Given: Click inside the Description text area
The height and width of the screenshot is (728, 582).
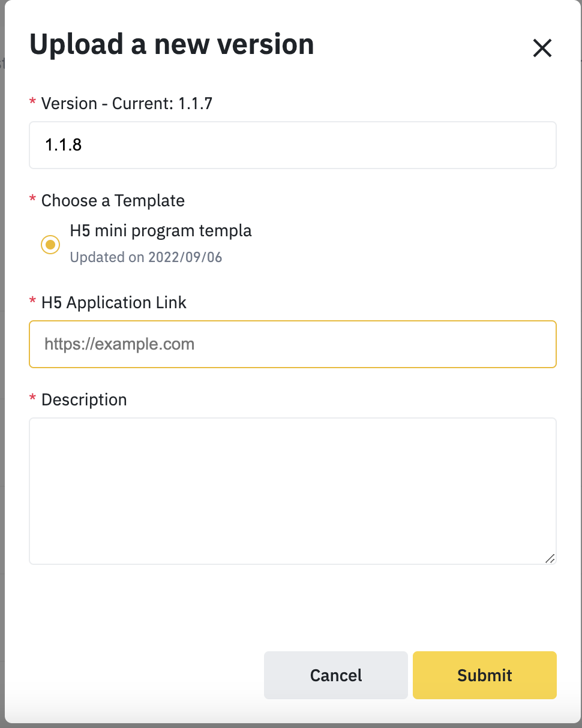Looking at the screenshot, I should [x=292, y=491].
